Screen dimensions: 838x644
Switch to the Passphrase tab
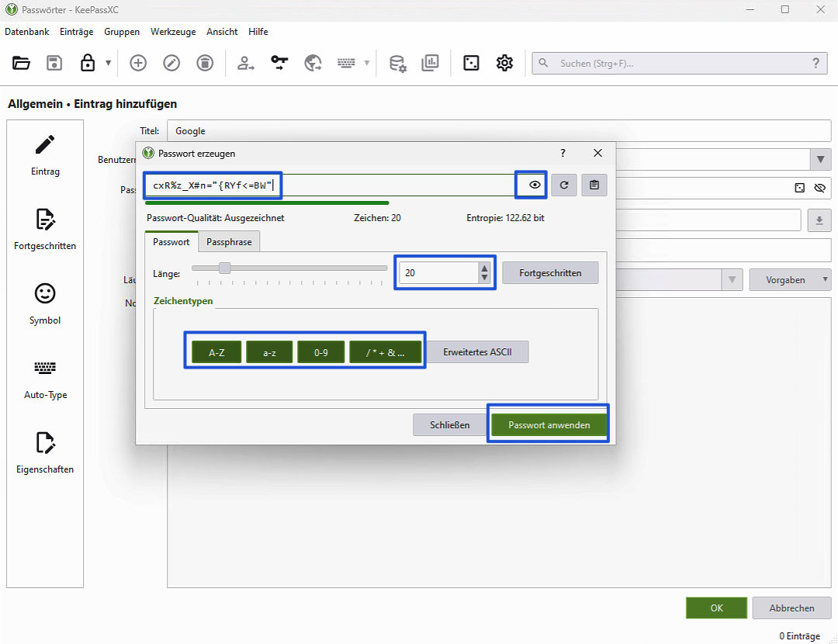pos(229,242)
